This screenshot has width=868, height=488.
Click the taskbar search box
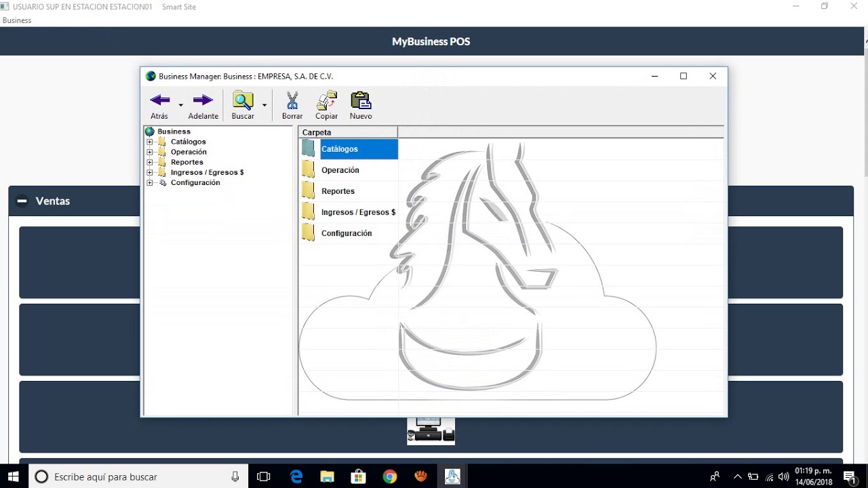138,476
